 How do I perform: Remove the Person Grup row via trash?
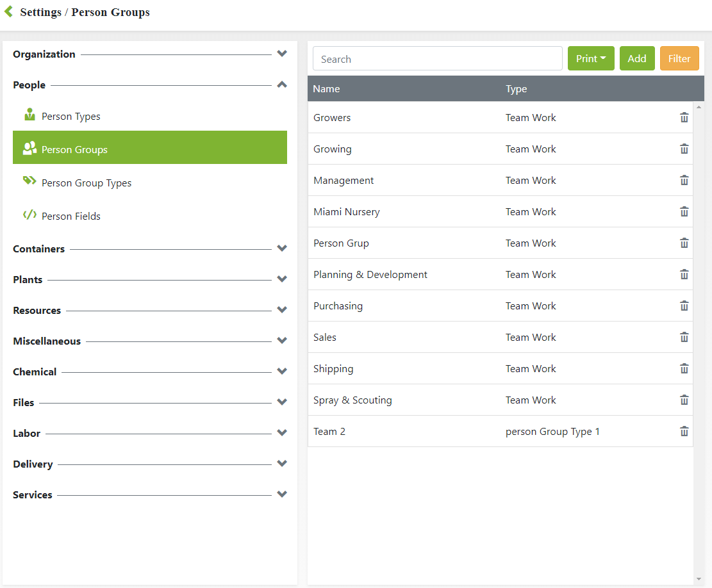click(x=684, y=243)
